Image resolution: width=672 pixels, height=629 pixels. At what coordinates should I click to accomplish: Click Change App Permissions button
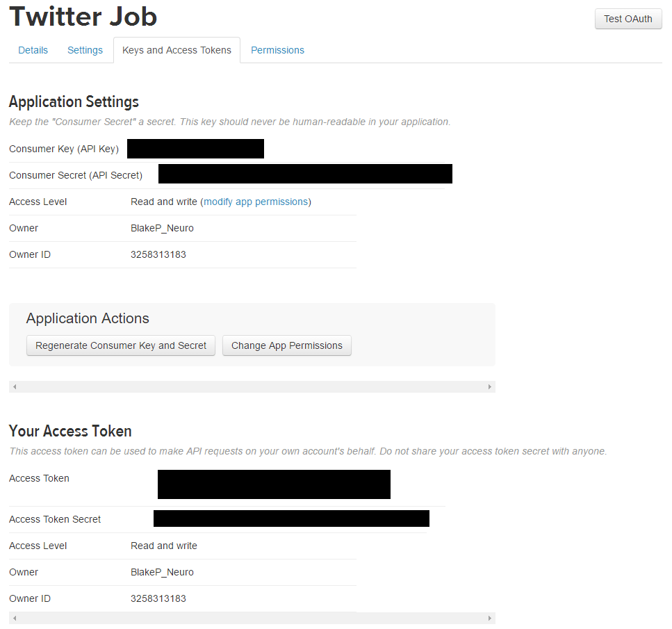pyautogui.click(x=287, y=345)
